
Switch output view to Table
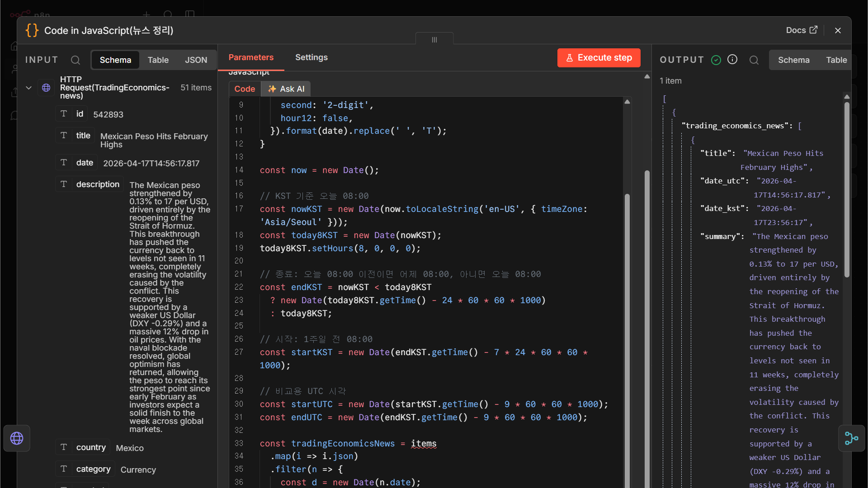pos(836,60)
